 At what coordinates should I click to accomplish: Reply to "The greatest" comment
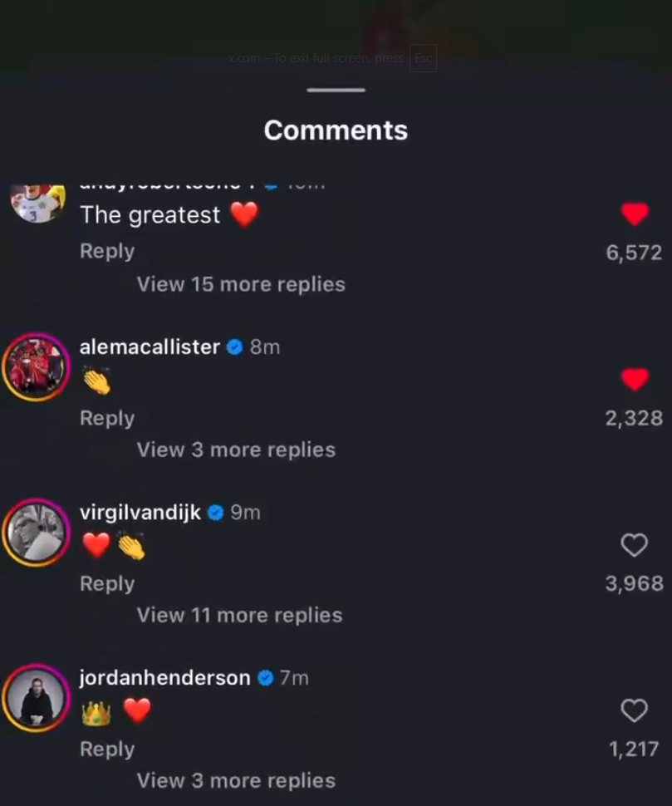pyautogui.click(x=107, y=251)
